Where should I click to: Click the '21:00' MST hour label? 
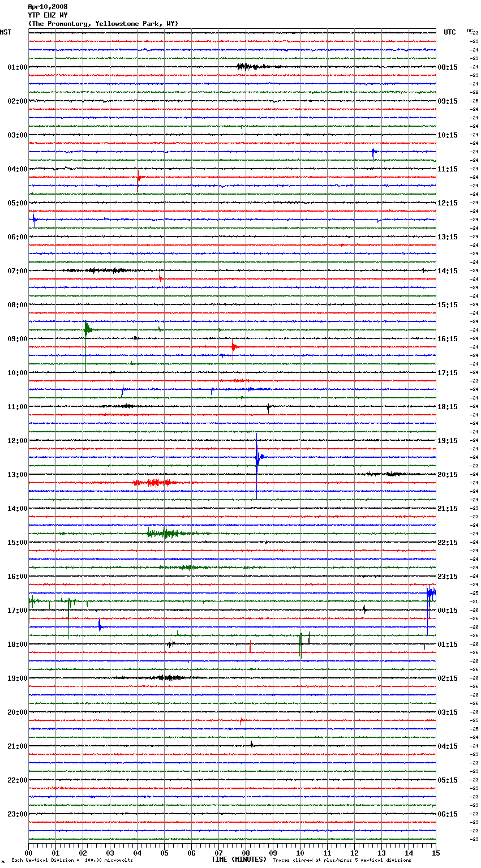click(18, 746)
